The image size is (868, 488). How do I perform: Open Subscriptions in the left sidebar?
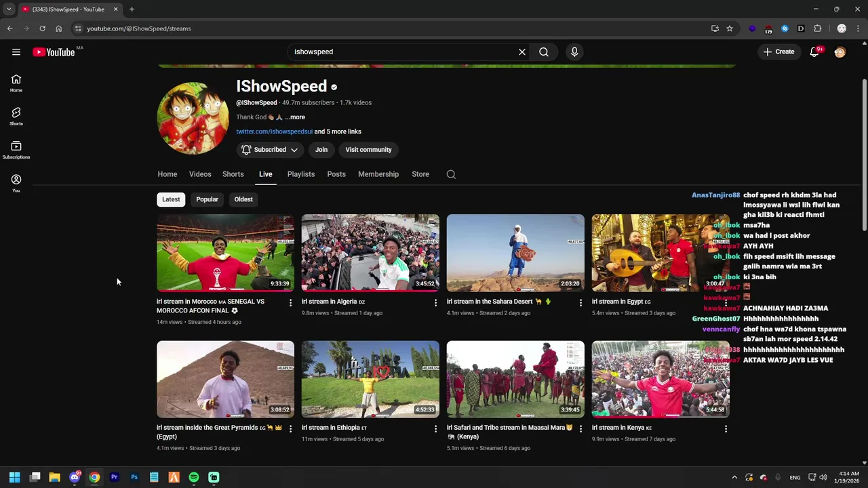(x=16, y=150)
